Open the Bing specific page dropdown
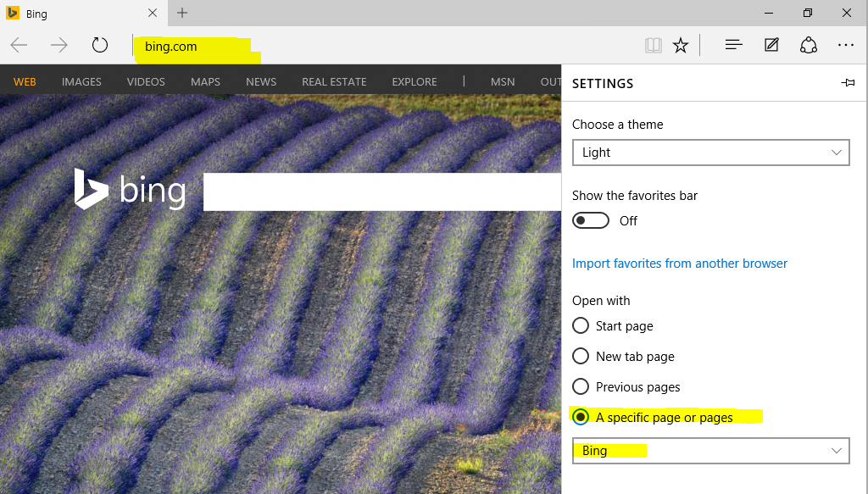The height and width of the screenshot is (494, 868). (x=711, y=451)
